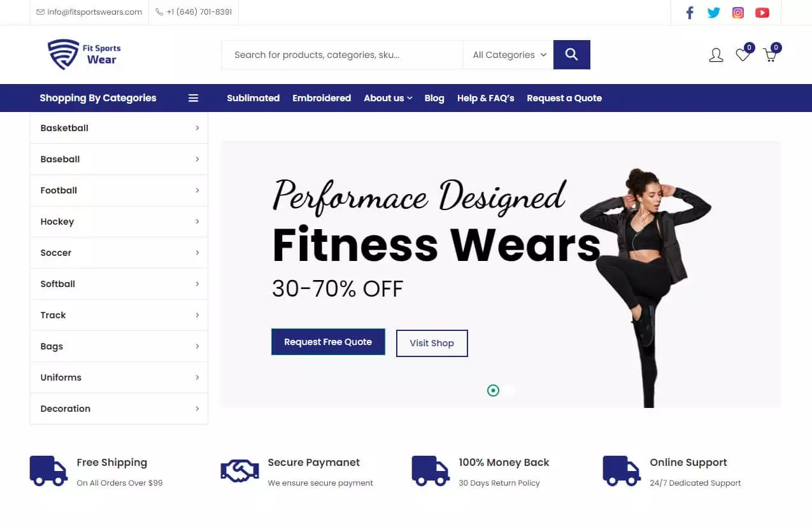Open the YouTube social icon

(762, 13)
